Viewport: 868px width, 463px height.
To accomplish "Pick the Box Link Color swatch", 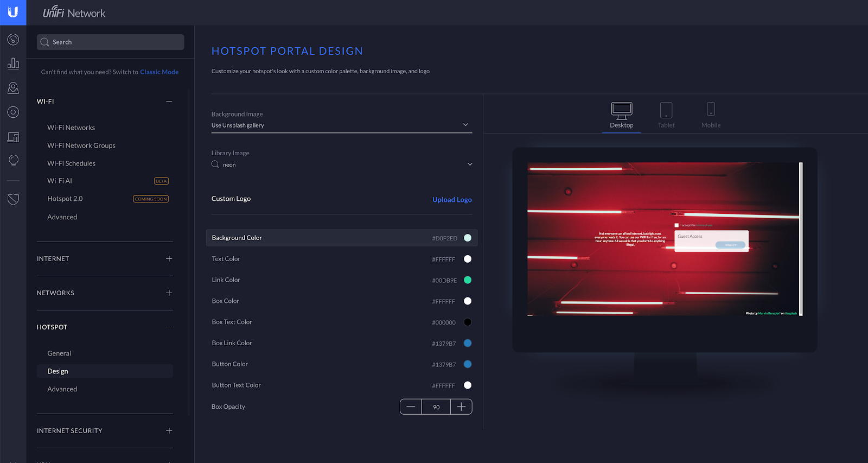I will pyautogui.click(x=468, y=343).
